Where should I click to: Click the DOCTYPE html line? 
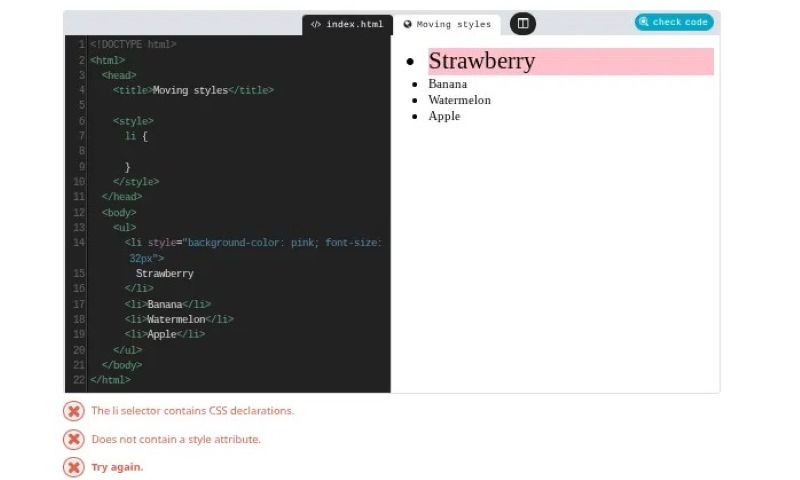pos(133,44)
